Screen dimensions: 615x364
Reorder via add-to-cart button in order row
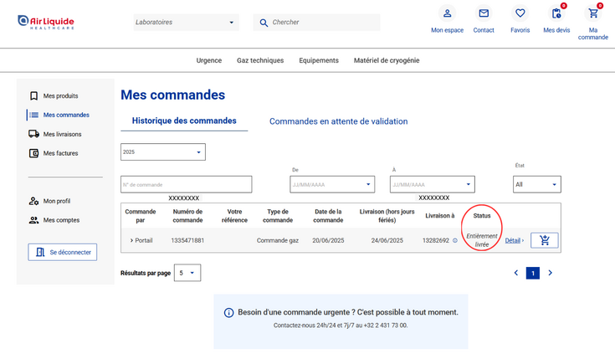tap(545, 240)
